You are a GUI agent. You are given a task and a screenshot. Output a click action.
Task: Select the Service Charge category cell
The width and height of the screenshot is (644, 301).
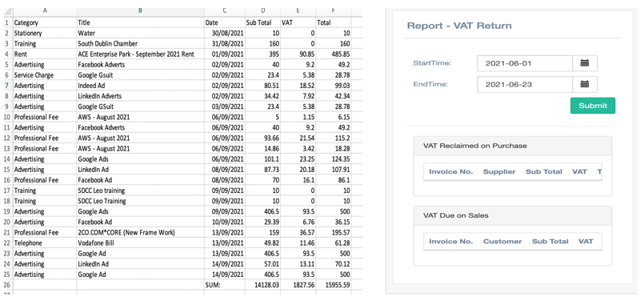point(45,74)
